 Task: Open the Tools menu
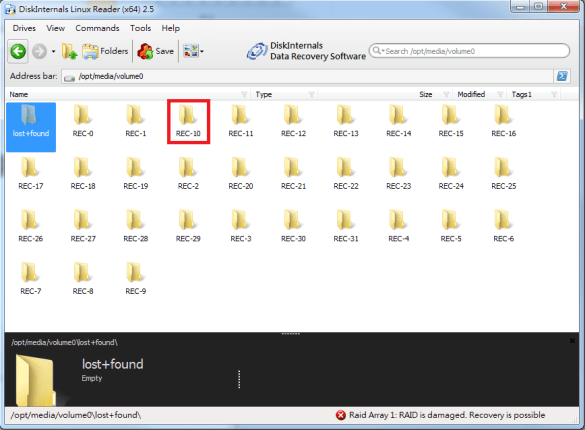[x=141, y=28]
